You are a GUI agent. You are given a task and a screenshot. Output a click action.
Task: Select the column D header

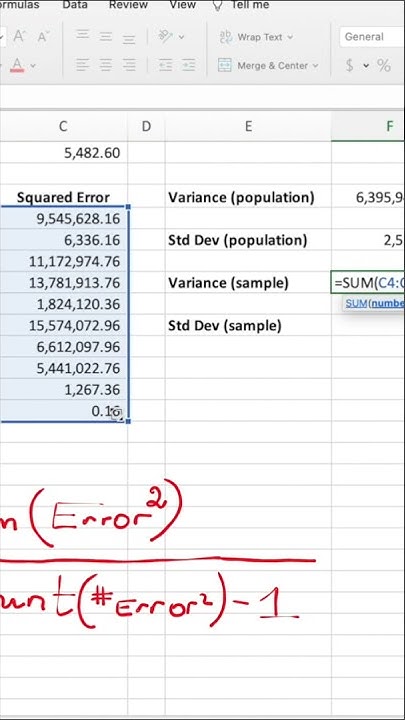pos(146,126)
